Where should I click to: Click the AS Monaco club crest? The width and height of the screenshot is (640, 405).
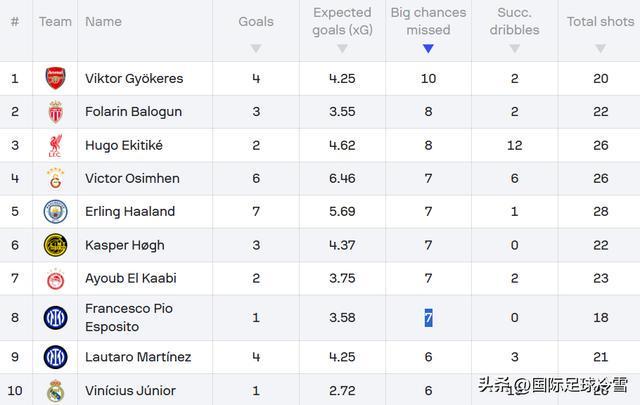55,112
